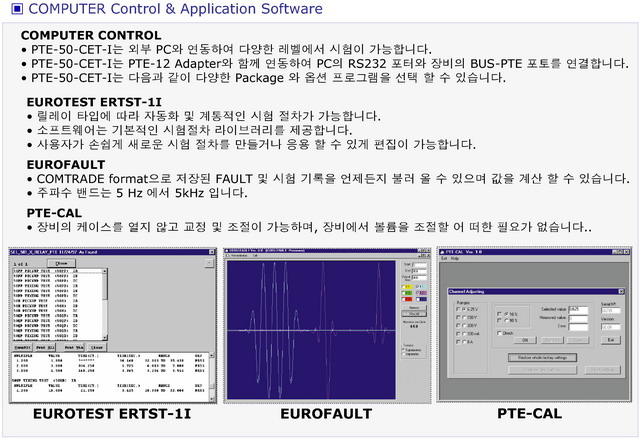Click the Error field in Channel Adjusting

click(578, 327)
